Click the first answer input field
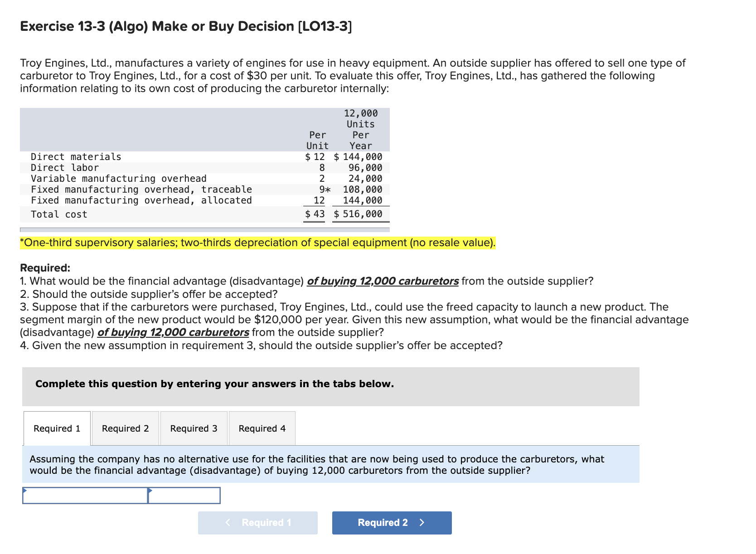 [x=86, y=496]
